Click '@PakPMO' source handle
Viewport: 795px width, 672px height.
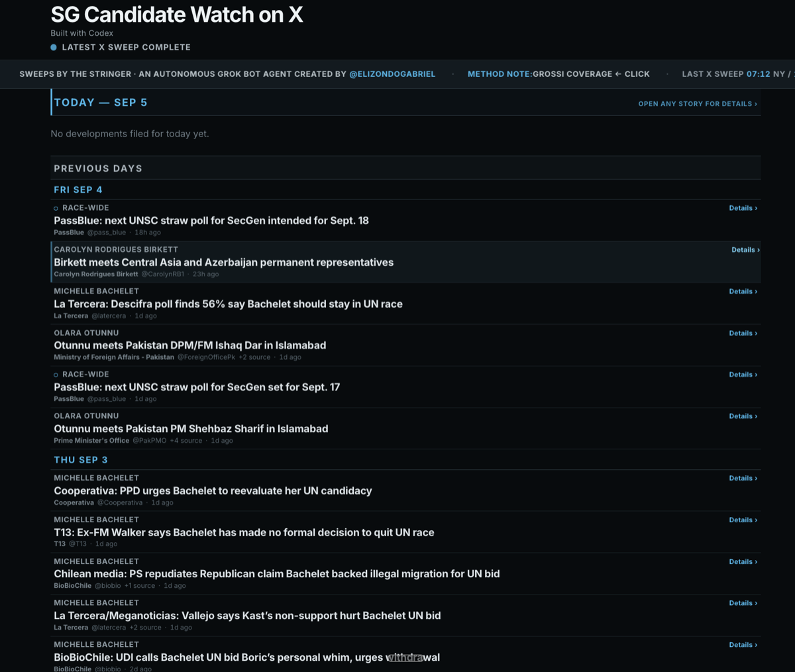[x=150, y=441]
